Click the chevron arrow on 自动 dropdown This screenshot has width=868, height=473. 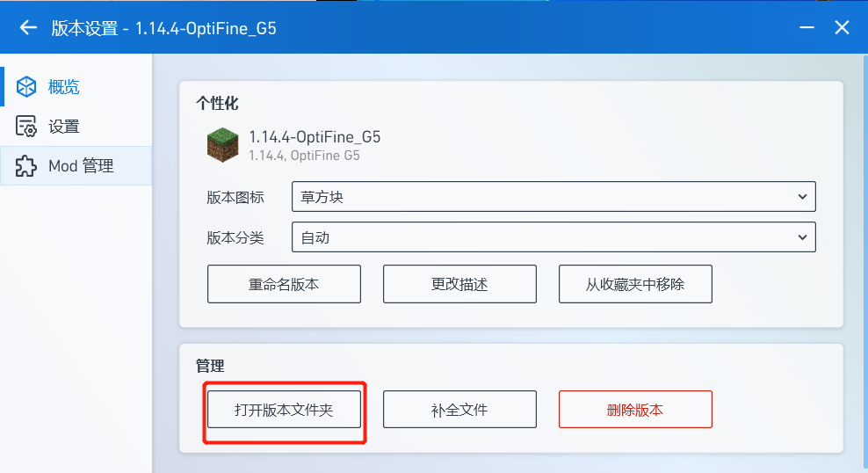[x=802, y=237]
